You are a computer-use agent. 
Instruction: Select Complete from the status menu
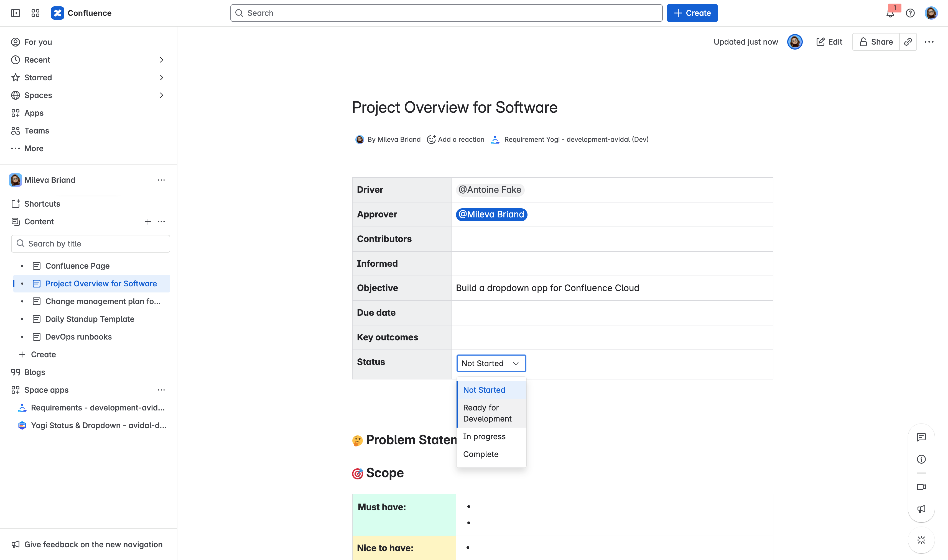tap(481, 454)
